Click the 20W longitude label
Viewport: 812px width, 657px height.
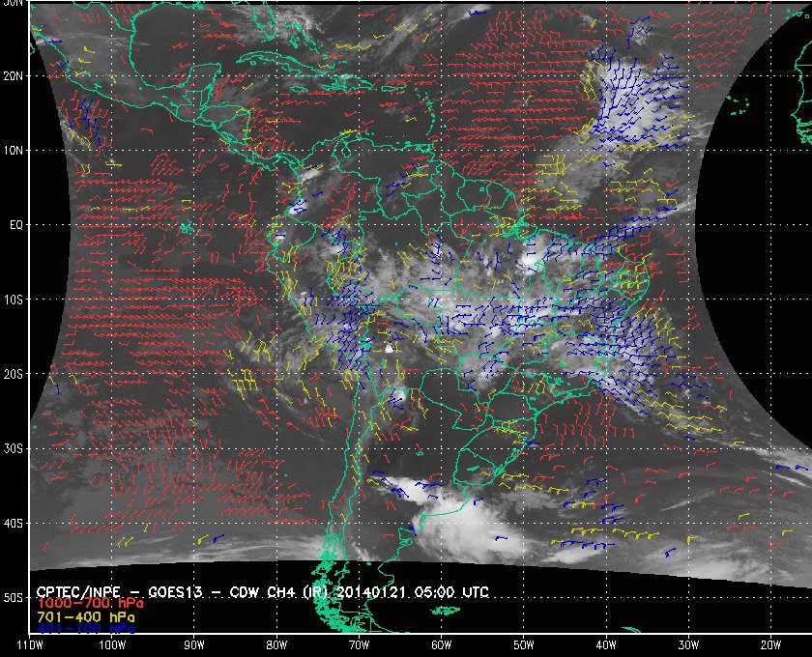point(770,645)
